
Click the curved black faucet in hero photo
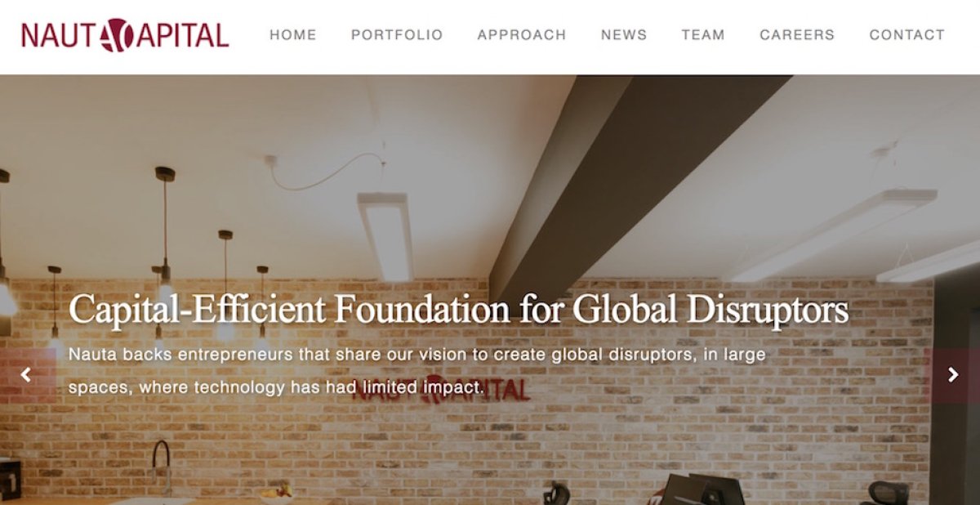(x=162, y=467)
